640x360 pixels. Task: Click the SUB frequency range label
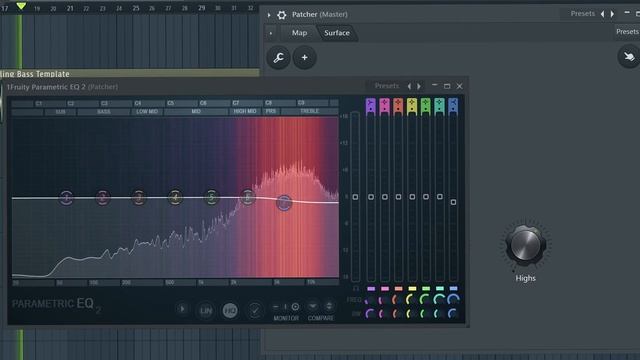pyautogui.click(x=60, y=111)
